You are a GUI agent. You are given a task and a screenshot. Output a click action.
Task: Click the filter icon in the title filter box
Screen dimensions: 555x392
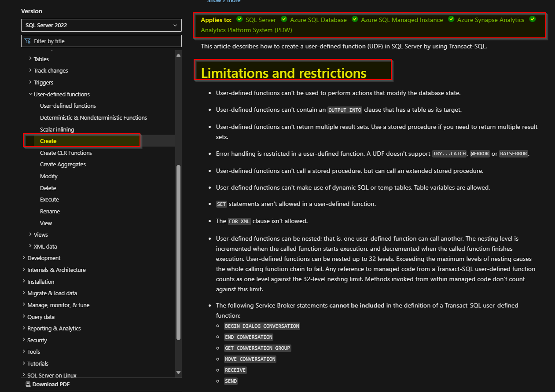28,41
